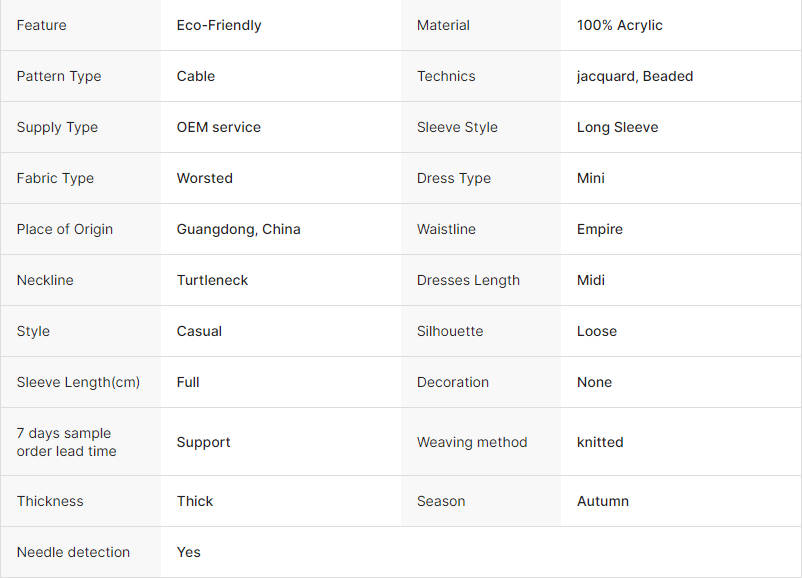This screenshot has width=802, height=578.
Task: Click the jacquard, Beaded technics value
Action: pyautogui.click(x=635, y=76)
